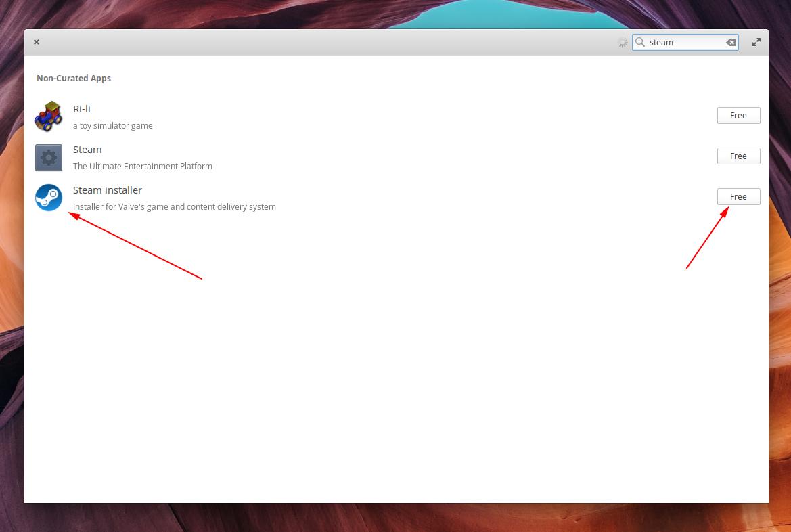Click 'a toy simulator game' description

112,126
